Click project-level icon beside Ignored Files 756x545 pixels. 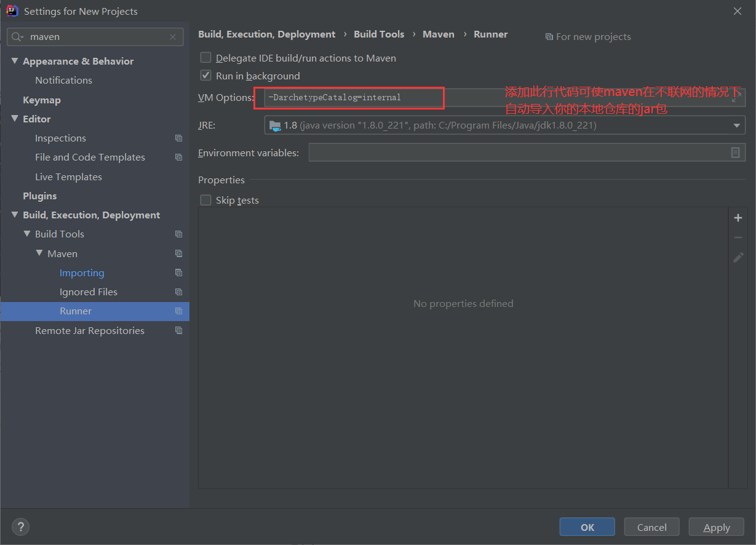(178, 292)
